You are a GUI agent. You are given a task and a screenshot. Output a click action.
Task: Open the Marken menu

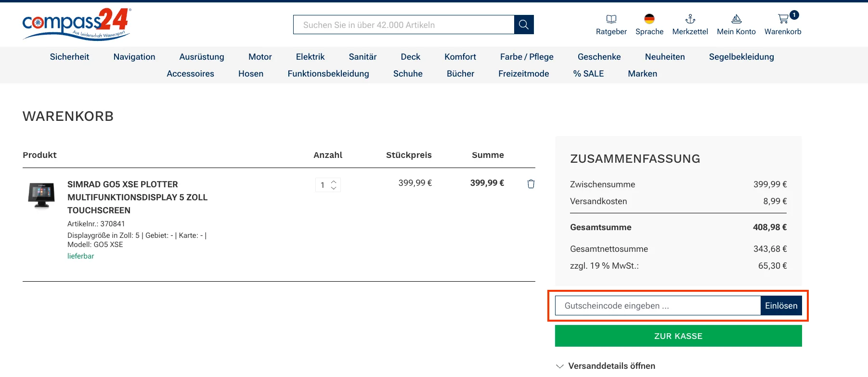click(643, 74)
